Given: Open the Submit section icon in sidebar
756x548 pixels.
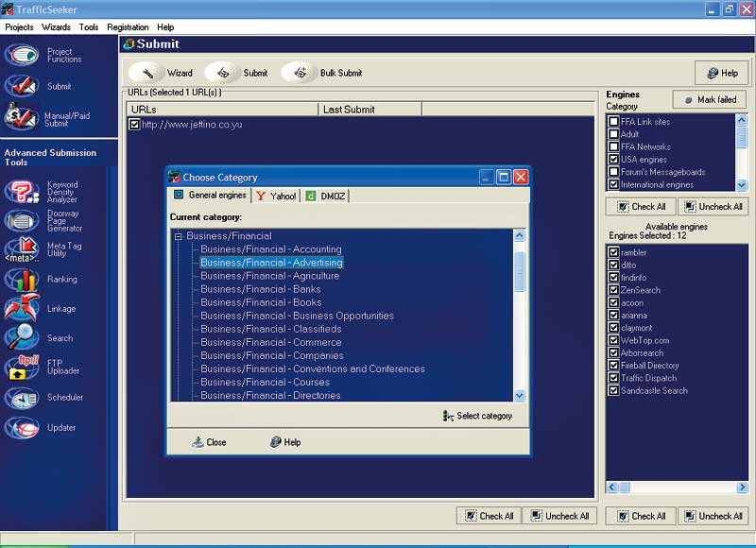Looking at the screenshot, I should click(21, 86).
